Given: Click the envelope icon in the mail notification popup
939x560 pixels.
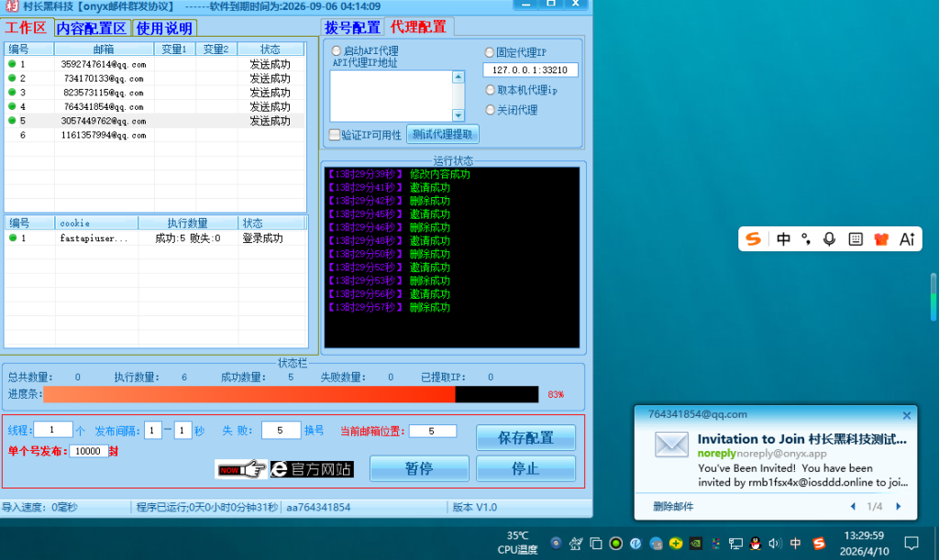Looking at the screenshot, I should pos(672,445).
